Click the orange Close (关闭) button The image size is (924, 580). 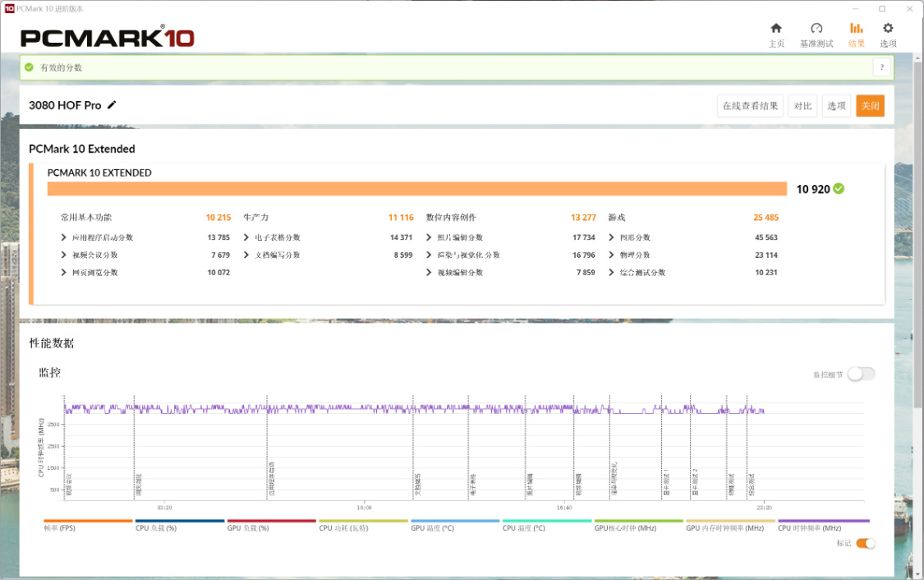(x=870, y=105)
